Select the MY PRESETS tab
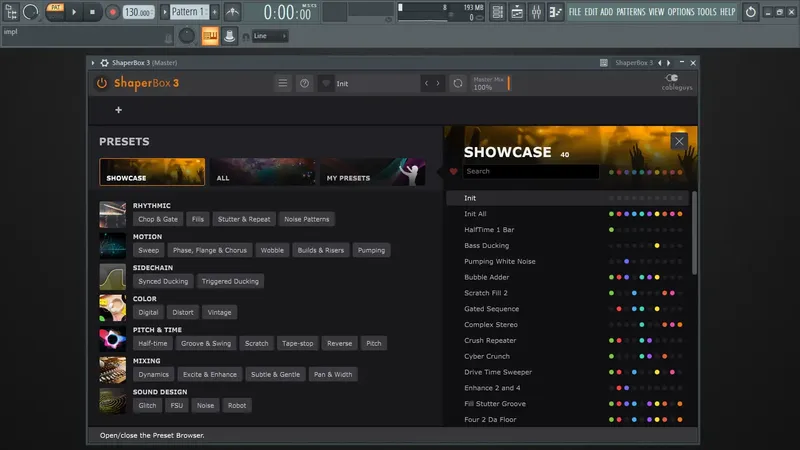The width and height of the screenshot is (800, 450). tap(372, 172)
